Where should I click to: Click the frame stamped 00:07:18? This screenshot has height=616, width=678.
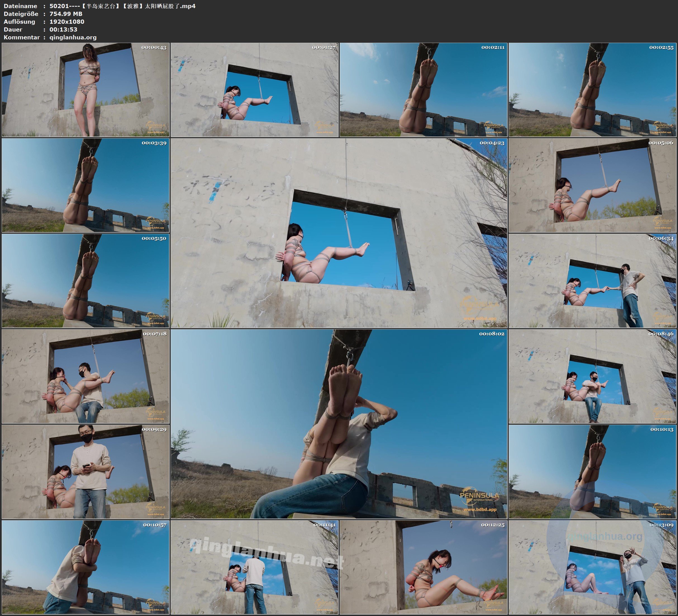coord(85,376)
